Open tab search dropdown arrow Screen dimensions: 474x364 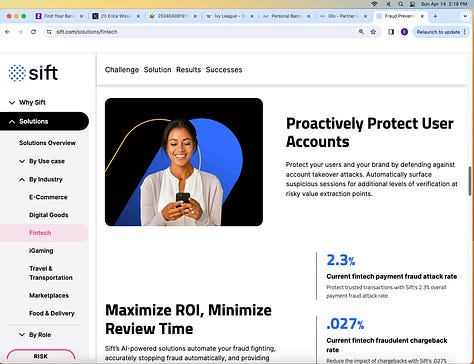click(465, 16)
